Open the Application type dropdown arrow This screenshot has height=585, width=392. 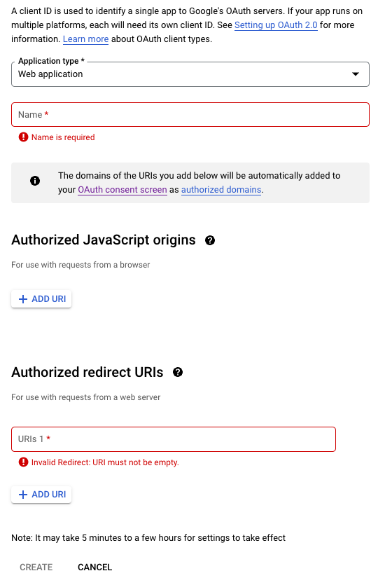[356, 74]
